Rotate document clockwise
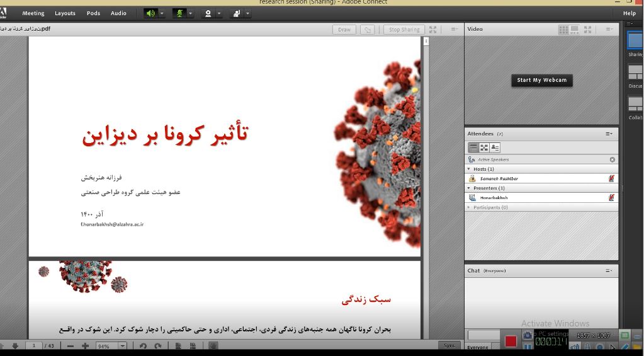644x356 pixels. [158, 346]
